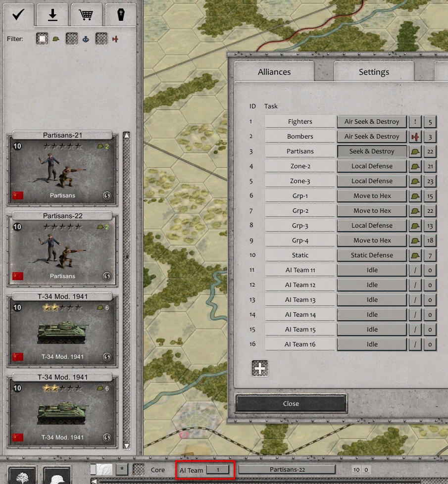Open Grp-1 Move to Hex task selector
448x484 pixels.
click(372, 195)
